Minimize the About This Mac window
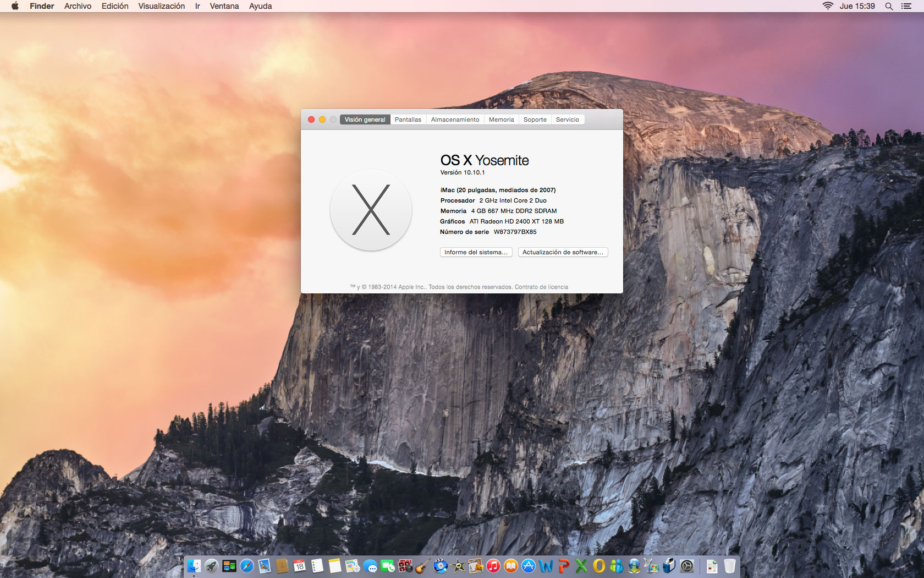 click(x=322, y=119)
